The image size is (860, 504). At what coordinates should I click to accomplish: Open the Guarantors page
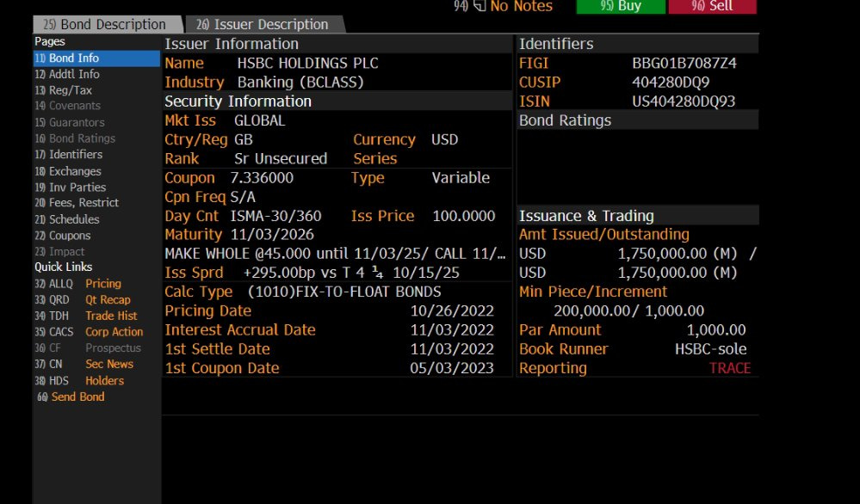(x=70, y=123)
